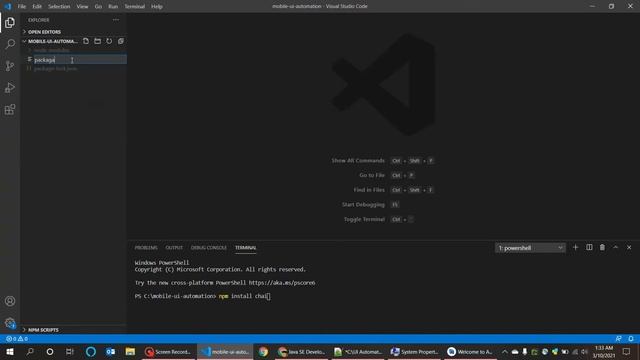
Task: Open the Edit menu
Action: tap(37, 7)
